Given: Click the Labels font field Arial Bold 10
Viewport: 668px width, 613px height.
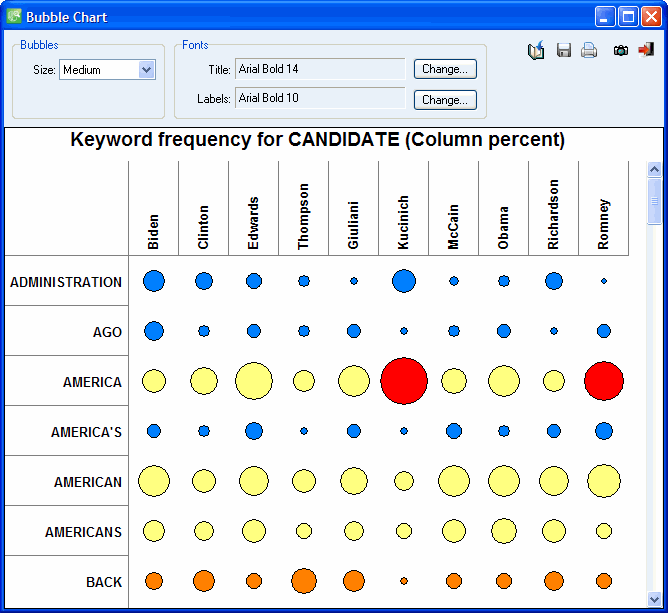Looking at the screenshot, I should (x=320, y=98).
